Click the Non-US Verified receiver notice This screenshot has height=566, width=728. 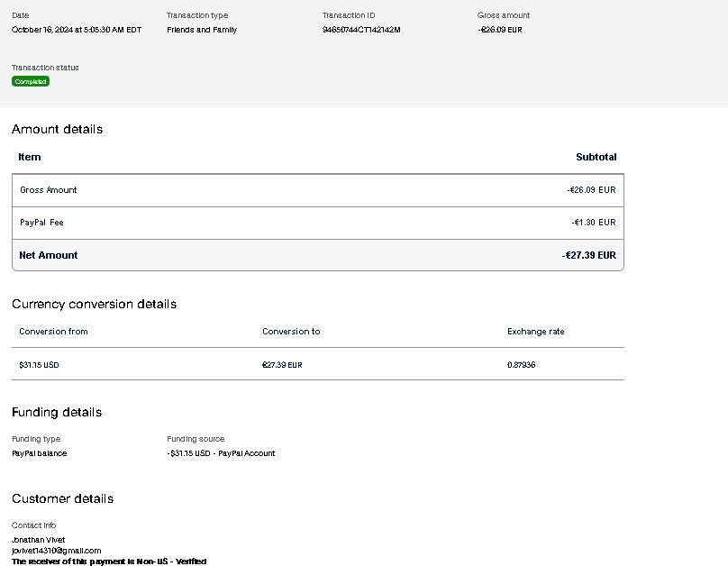tap(109, 561)
